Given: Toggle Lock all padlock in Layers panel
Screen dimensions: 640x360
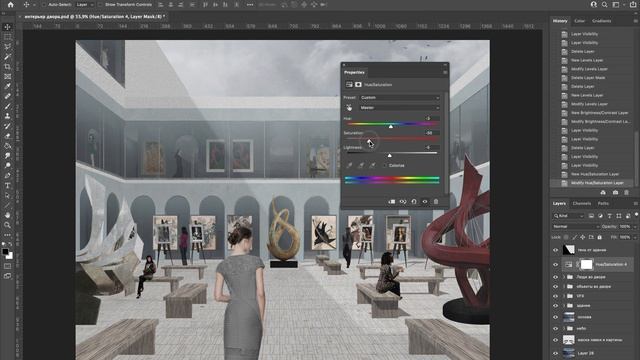Looking at the screenshot, I should tap(600, 237).
